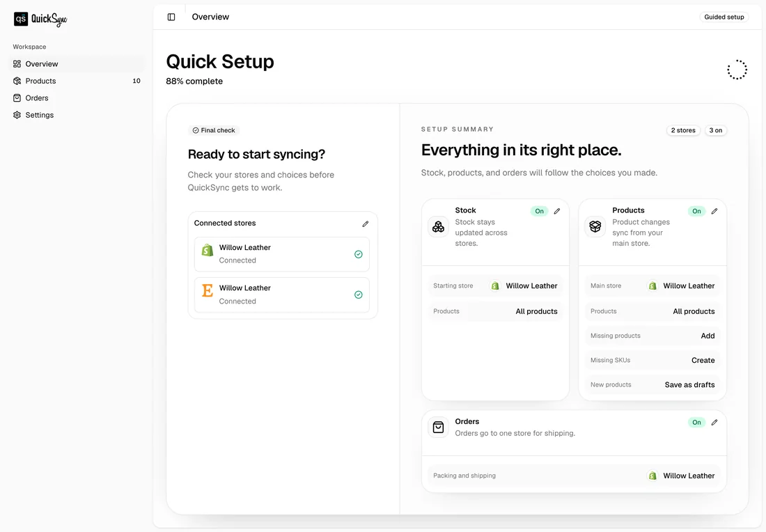766x532 pixels.
Task: Click the Final check badge
Action: (214, 130)
